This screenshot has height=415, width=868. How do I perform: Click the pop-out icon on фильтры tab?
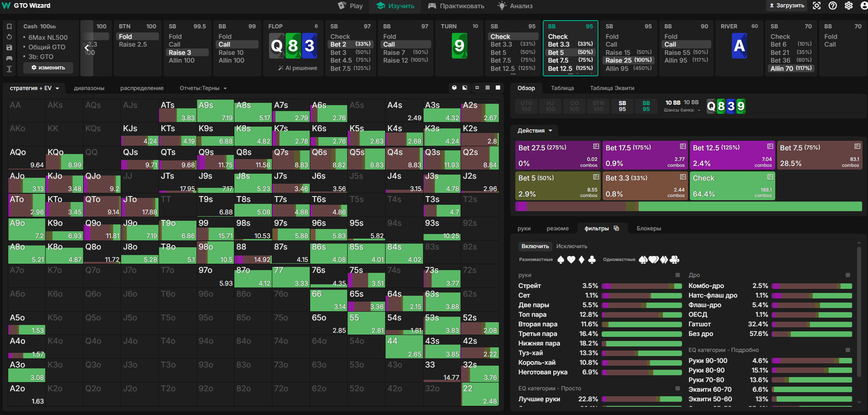(x=616, y=228)
